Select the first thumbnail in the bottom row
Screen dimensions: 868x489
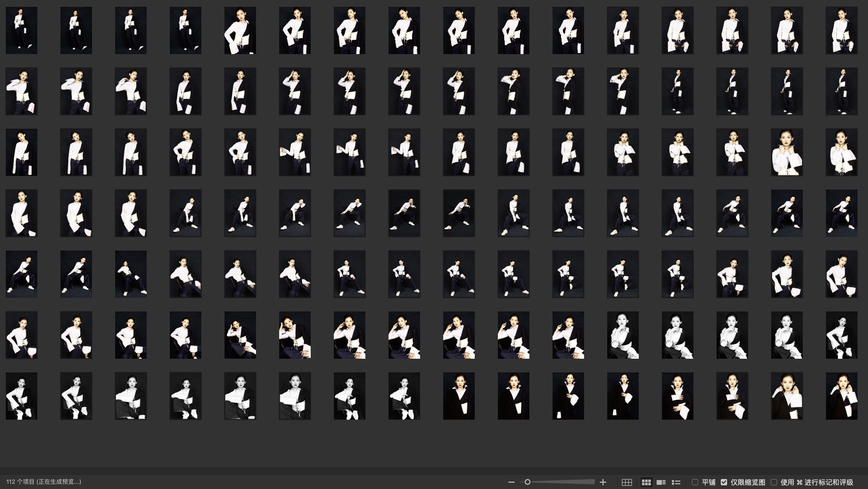click(x=22, y=396)
